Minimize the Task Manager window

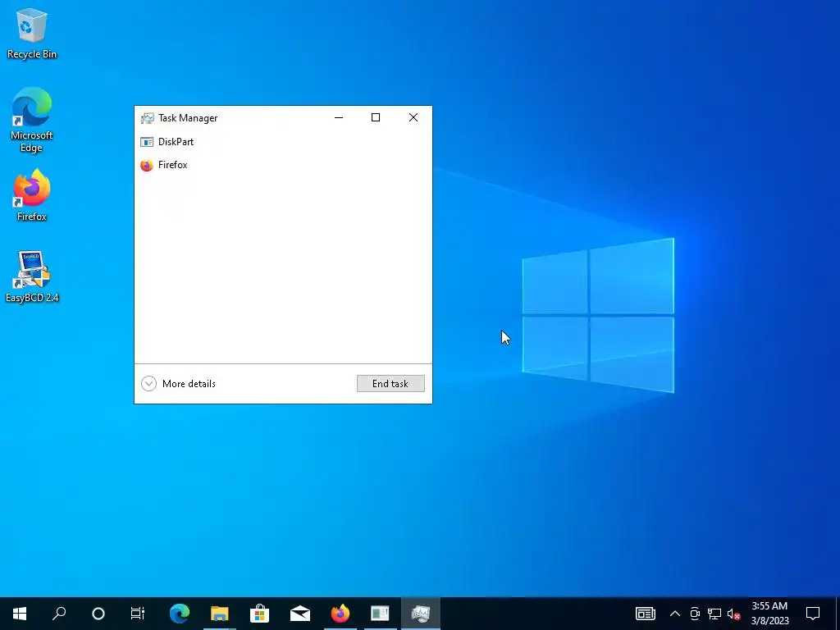point(339,117)
